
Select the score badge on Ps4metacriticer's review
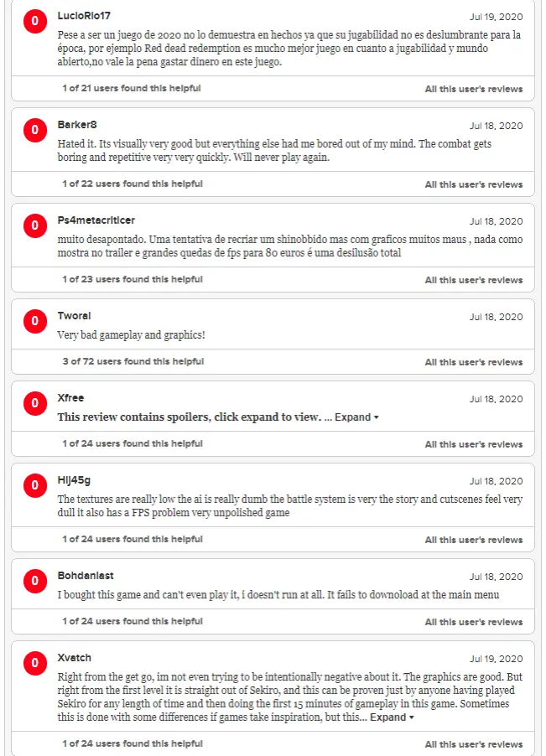point(35,225)
